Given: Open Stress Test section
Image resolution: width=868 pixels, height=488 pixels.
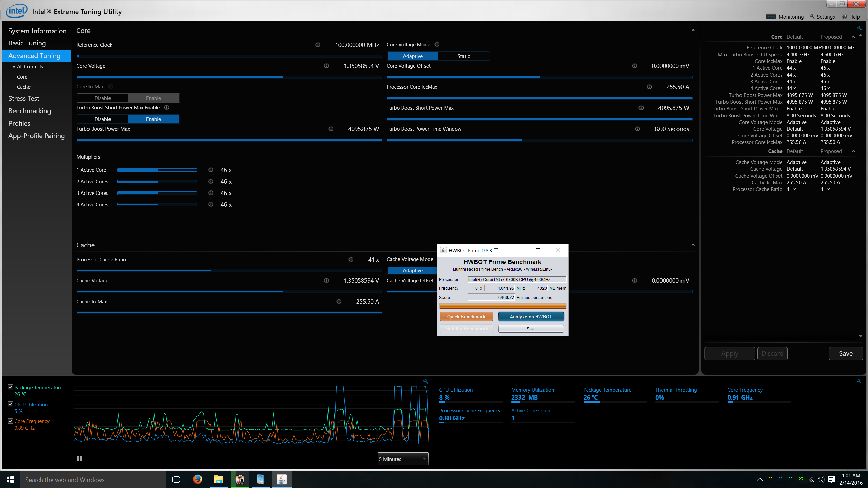Looking at the screenshot, I should click(24, 98).
